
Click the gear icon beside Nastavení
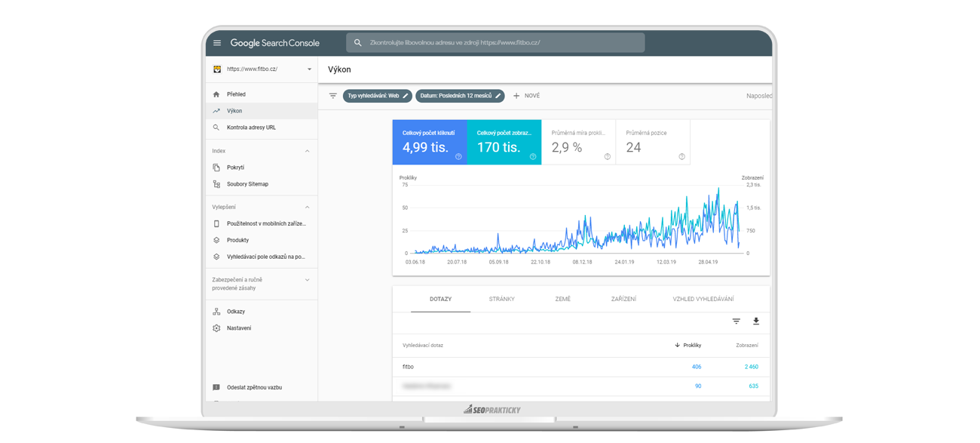pyautogui.click(x=216, y=328)
